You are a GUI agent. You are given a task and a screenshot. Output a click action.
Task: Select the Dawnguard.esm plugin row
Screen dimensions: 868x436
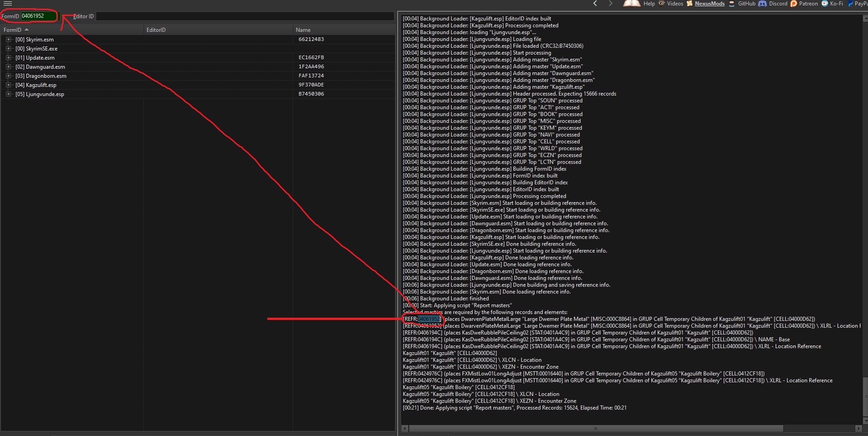[198, 67]
